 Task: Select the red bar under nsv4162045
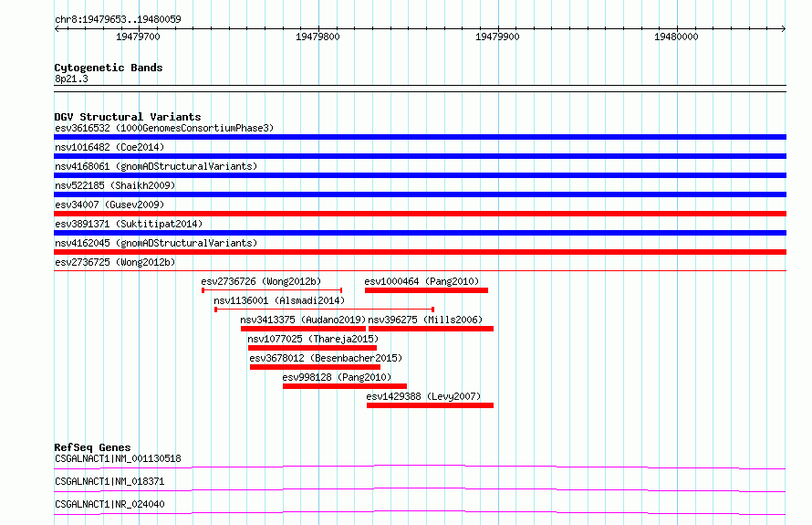coord(420,252)
